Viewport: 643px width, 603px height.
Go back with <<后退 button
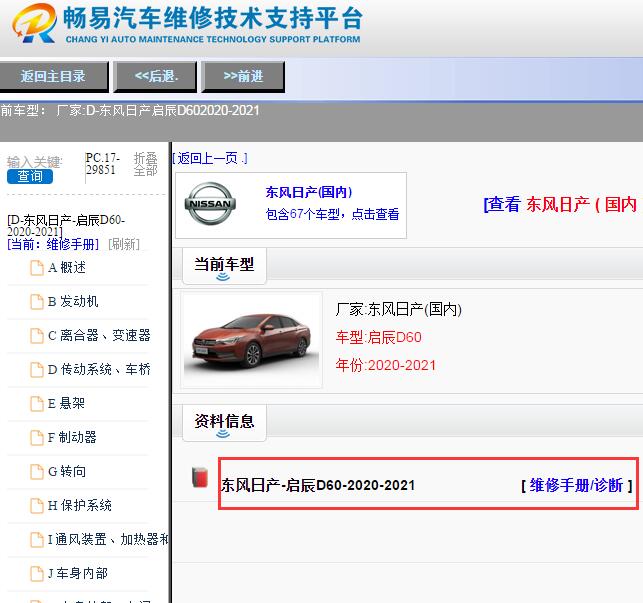(155, 76)
